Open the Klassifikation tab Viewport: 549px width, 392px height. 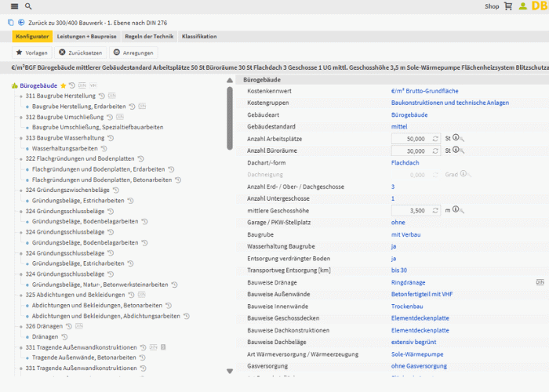click(x=199, y=36)
